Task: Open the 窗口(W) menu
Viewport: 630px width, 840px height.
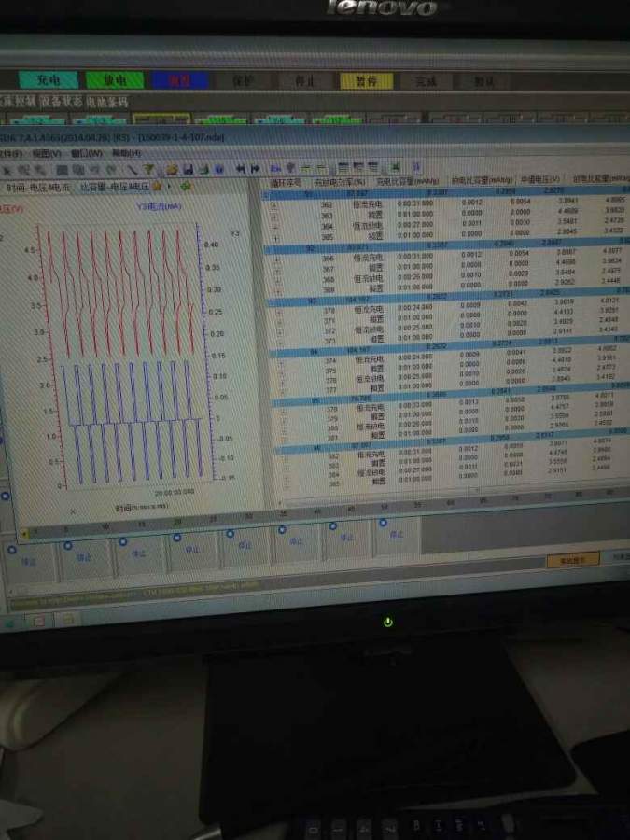Action: (86, 153)
